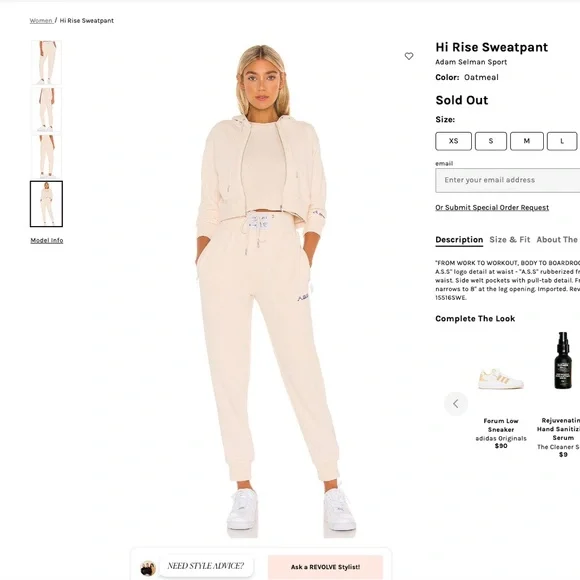580x580 pixels.
Task: Select size S
Action: click(x=491, y=141)
